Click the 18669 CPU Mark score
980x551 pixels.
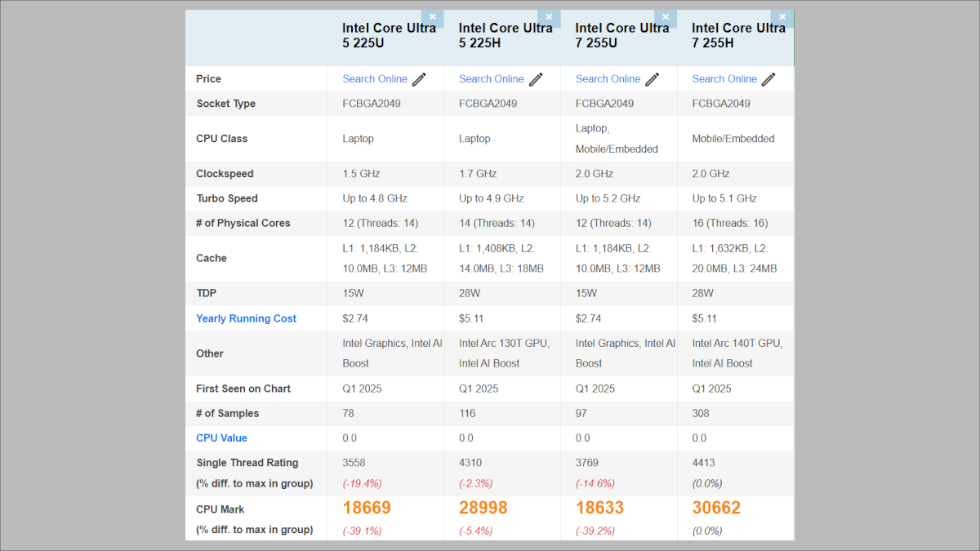(367, 508)
